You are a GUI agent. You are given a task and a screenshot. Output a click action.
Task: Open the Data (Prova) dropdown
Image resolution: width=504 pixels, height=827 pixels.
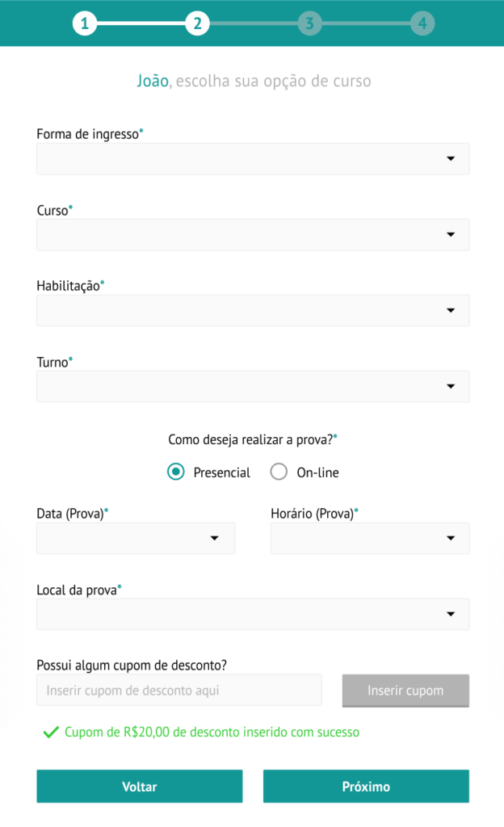pos(136,539)
